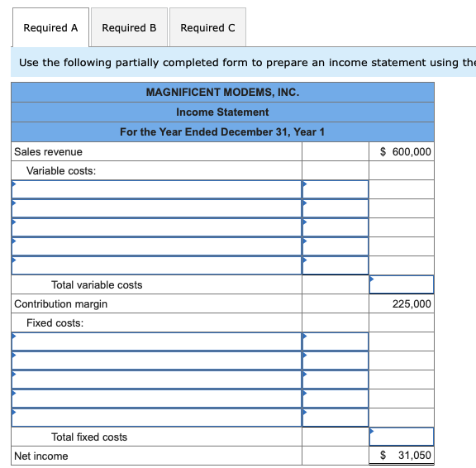The height and width of the screenshot is (468, 476).
Task: Open second variable cost name dropdown
Action: (157, 208)
